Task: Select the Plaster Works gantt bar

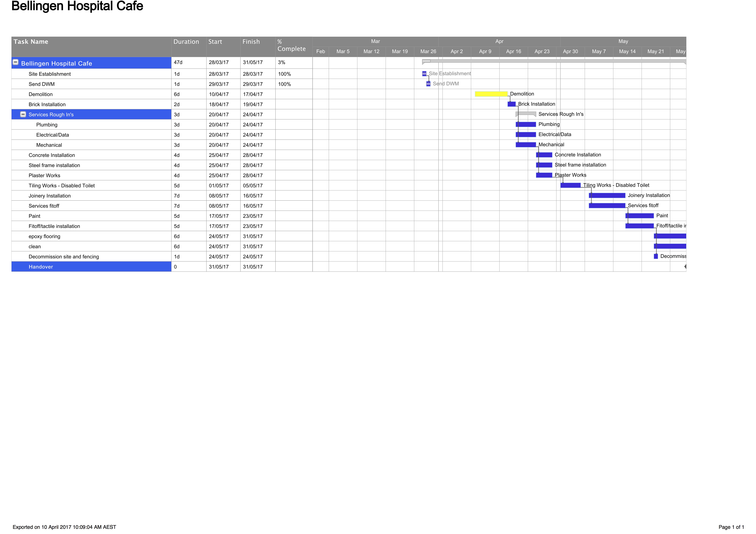Action: (544, 175)
